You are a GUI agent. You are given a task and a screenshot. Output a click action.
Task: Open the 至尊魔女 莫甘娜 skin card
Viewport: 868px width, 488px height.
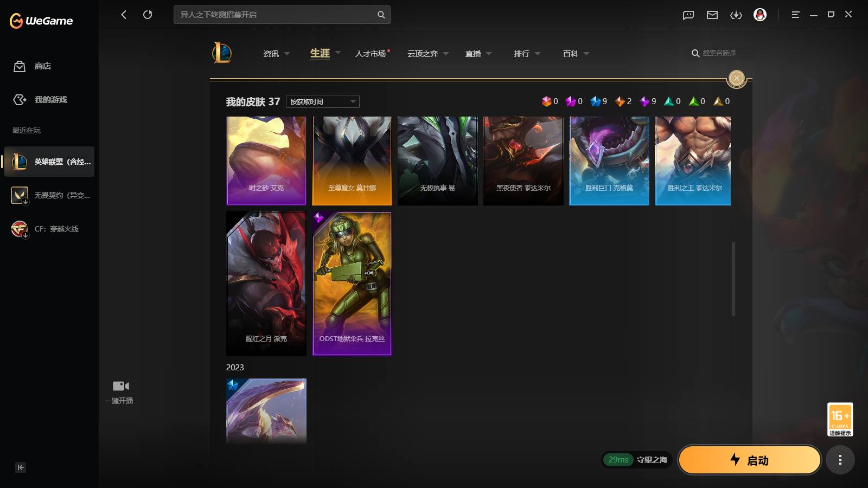(x=352, y=160)
